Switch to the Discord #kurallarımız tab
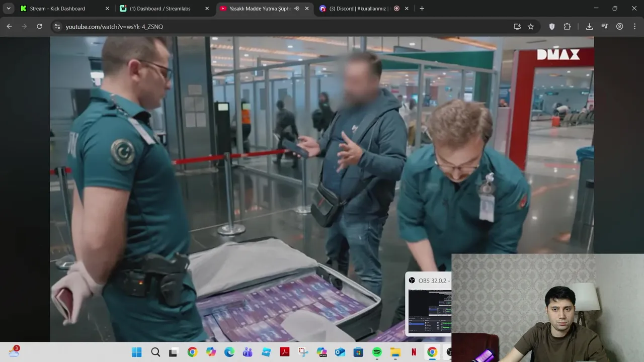Screen dimensions: 644x362 click(x=364, y=9)
